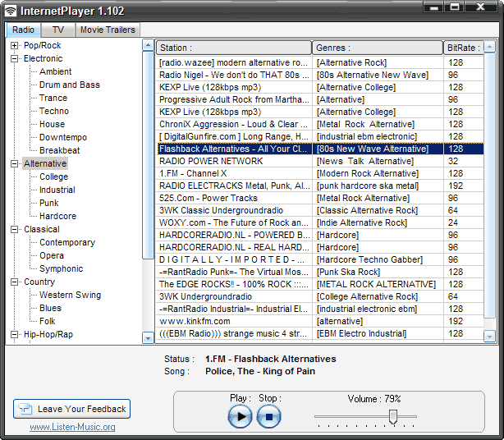504x440 pixels.
Task: Sort by the Genres column header
Action: click(x=378, y=48)
